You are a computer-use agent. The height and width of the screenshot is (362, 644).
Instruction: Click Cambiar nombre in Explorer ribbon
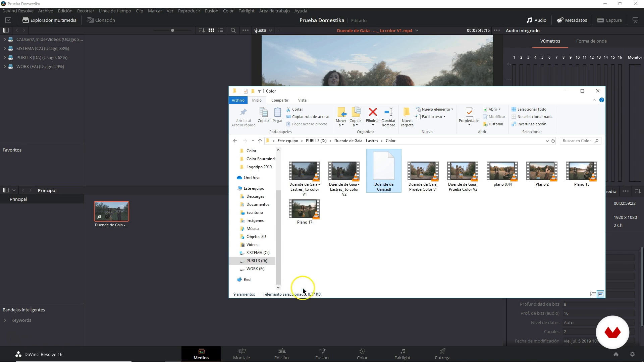tap(388, 117)
